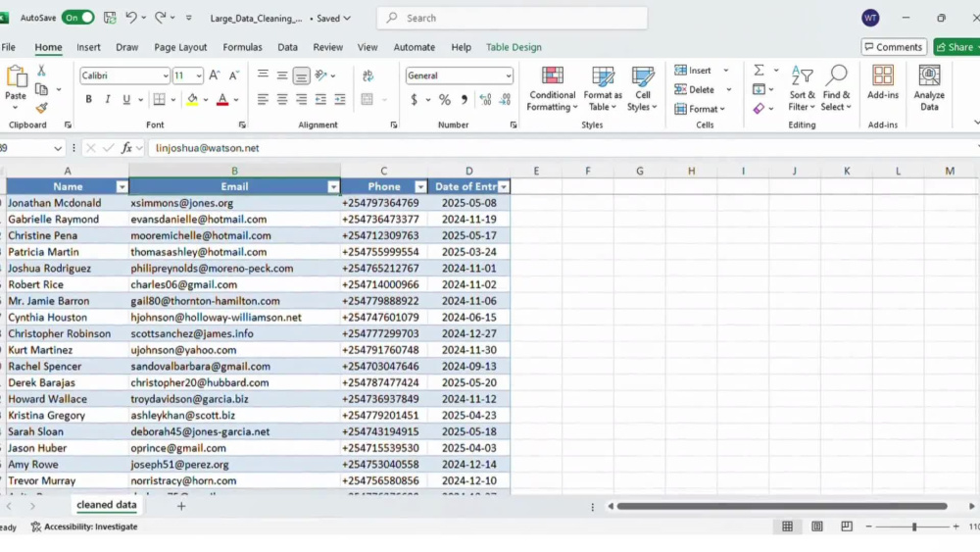Open the Name column filter dropdown

122,187
